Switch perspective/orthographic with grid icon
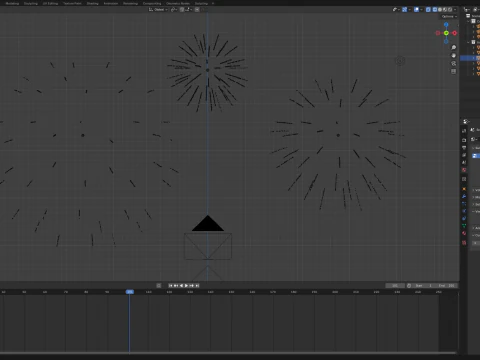Screen dimensions: 480x360 (x=453, y=71)
